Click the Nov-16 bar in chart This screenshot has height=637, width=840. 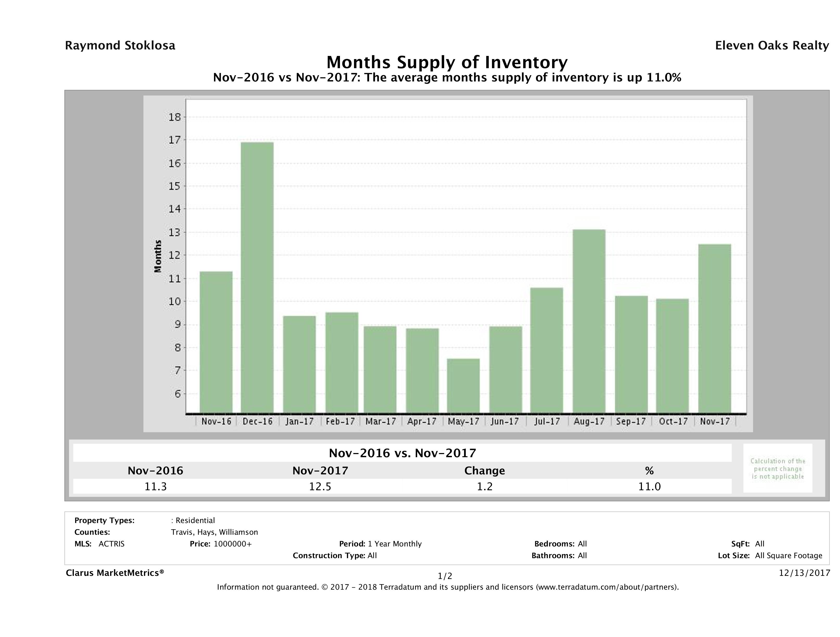point(216,342)
